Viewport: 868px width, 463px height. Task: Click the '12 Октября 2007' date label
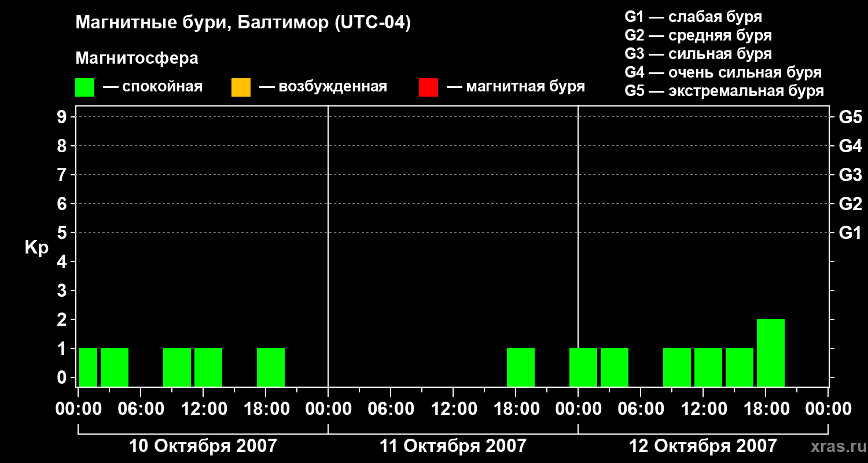[703, 446]
